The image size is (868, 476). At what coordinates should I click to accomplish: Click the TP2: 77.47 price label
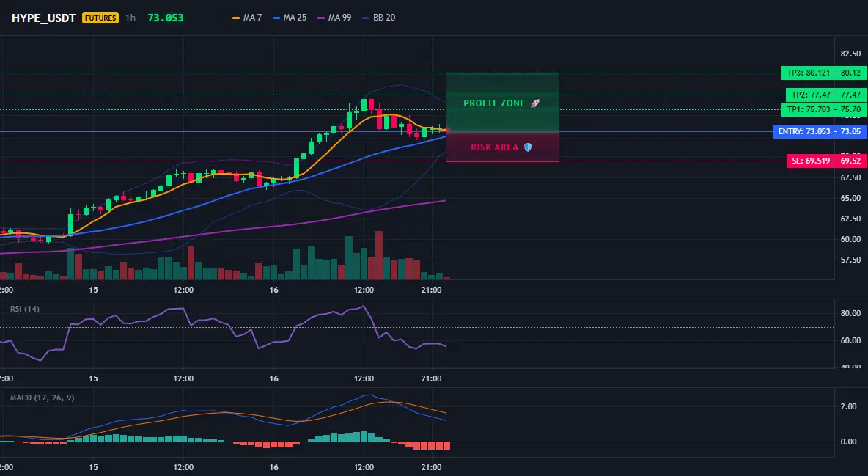pos(810,95)
